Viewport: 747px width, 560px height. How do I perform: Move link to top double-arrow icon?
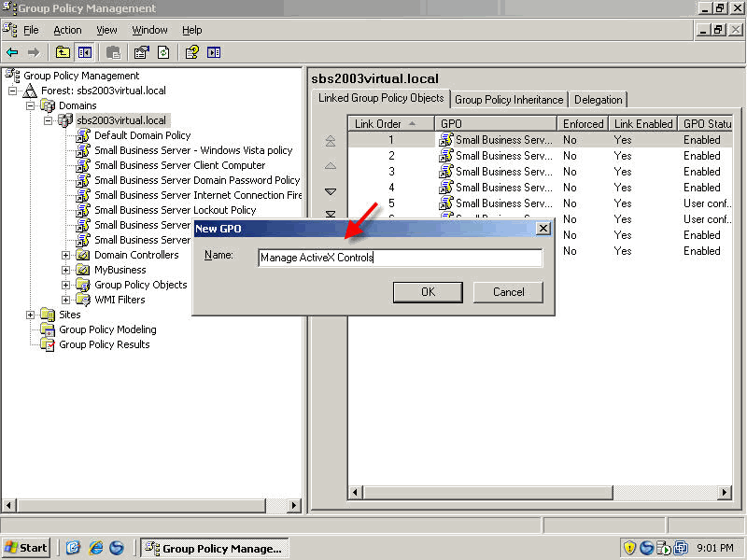[331, 141]
